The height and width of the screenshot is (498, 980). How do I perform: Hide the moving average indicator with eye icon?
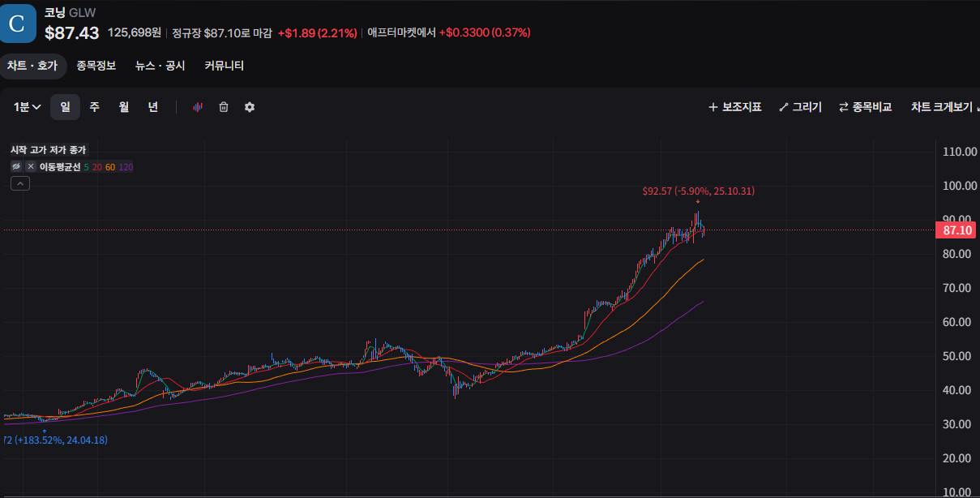click(16, 166)
